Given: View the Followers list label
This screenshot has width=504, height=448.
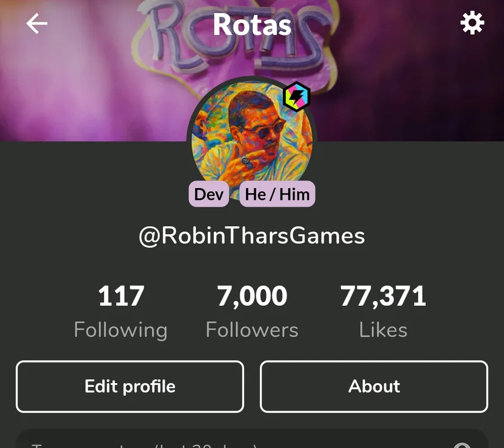Looking at the screenshot, I should pyautogui.click(x=252, y=330).
